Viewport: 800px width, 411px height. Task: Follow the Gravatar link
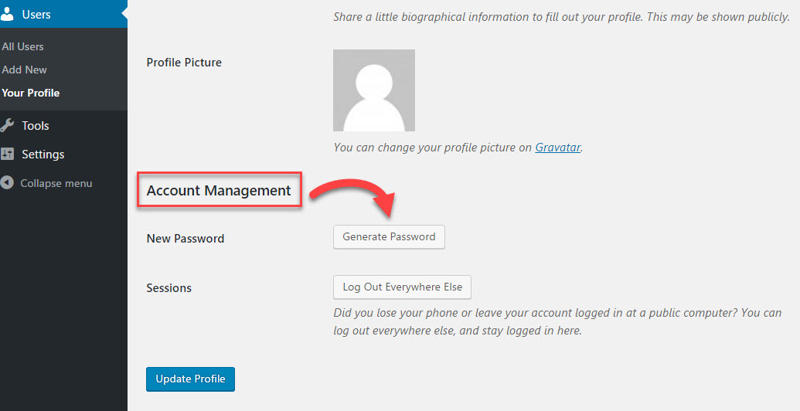(x=558, y=147)
